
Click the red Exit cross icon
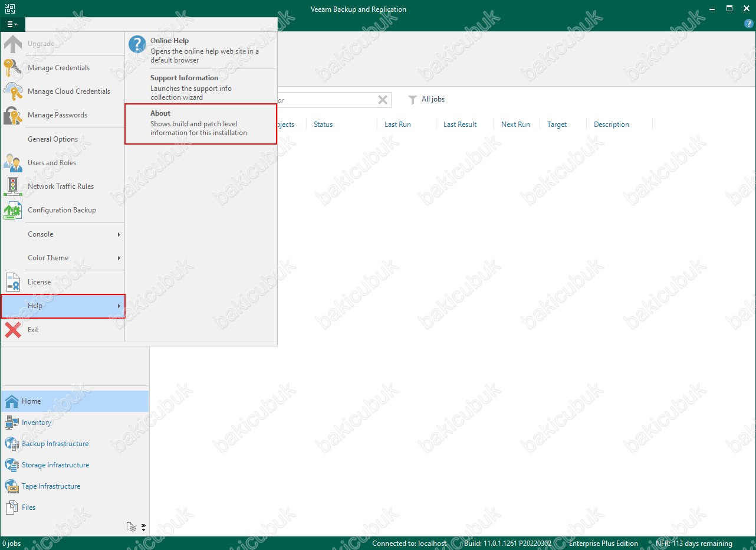point(13,330)
